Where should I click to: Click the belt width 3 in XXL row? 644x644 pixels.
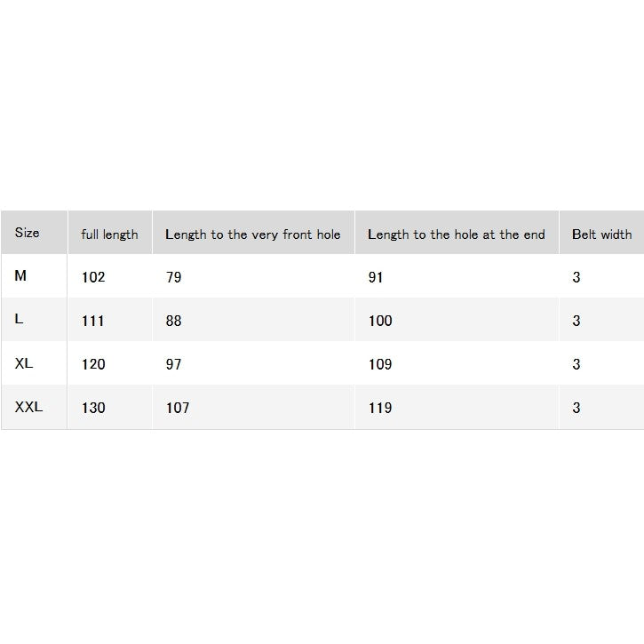(576, 408)
